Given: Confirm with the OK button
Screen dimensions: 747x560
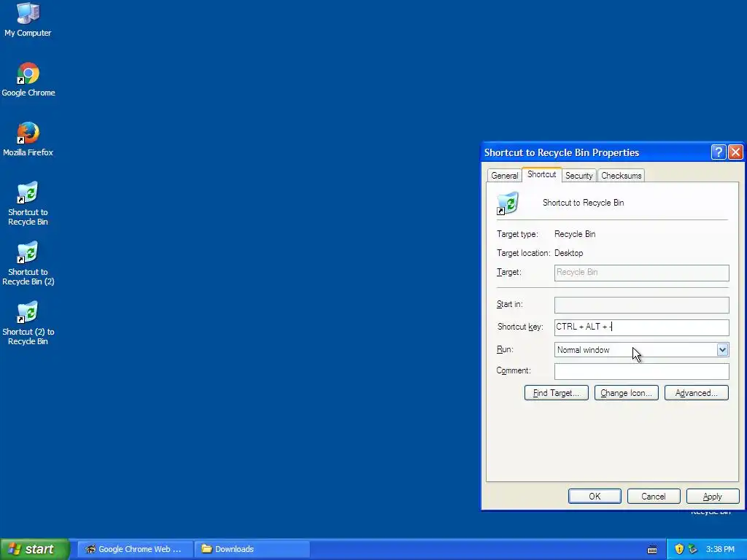Looking at the screenshot, I should click(x=595, y=496).
